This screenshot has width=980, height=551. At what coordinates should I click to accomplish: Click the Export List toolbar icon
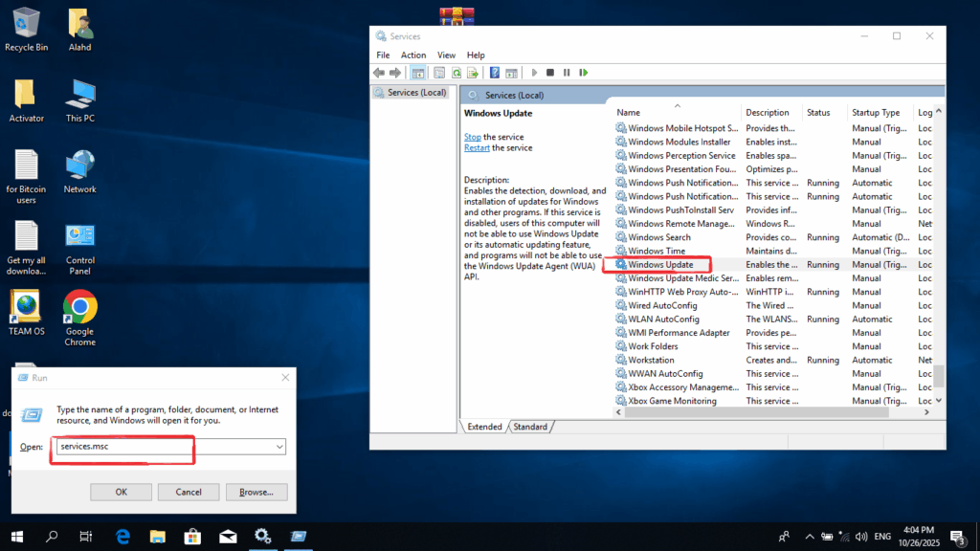click(x=474, y=73)
